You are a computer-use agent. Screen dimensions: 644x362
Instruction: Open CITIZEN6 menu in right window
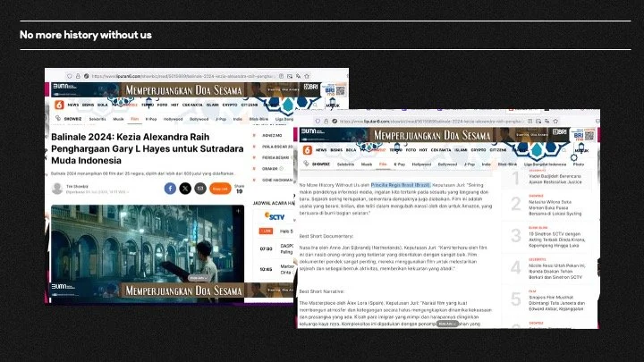tap(498, 150)
